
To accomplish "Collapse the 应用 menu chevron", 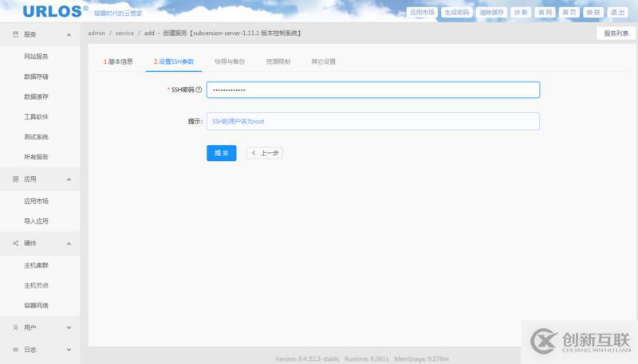I will point(69,179).
